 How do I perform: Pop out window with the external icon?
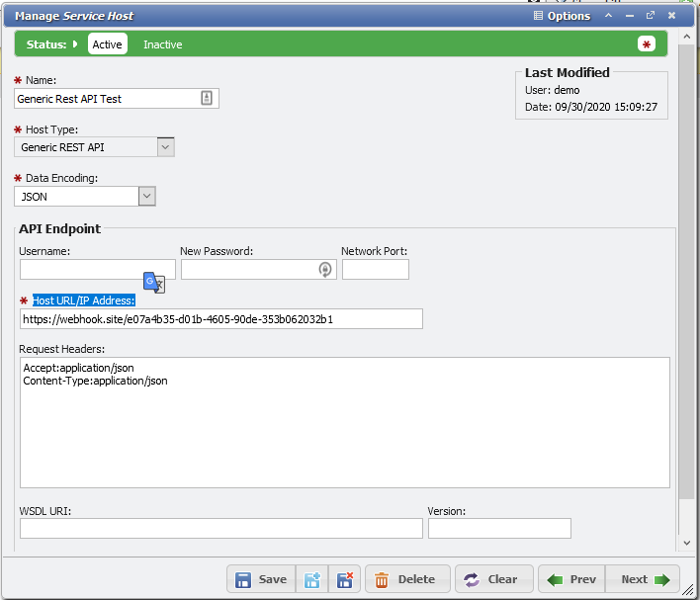650,16
